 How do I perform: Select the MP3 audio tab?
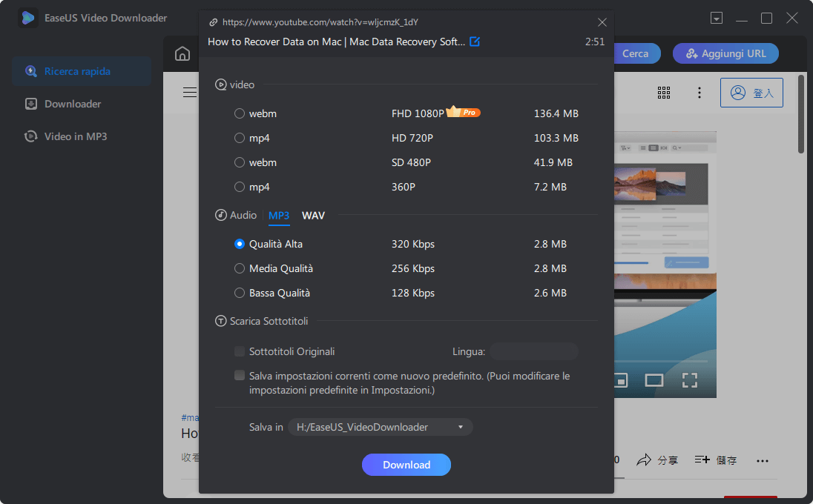pyautogui.click(x=279, y=215)
